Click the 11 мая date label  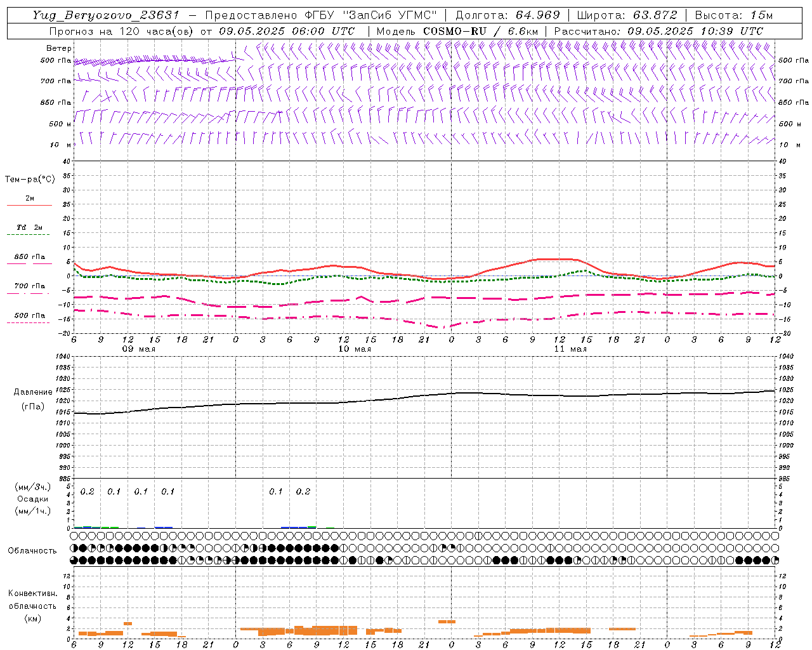pyautogui.click(x=570, y=349)
